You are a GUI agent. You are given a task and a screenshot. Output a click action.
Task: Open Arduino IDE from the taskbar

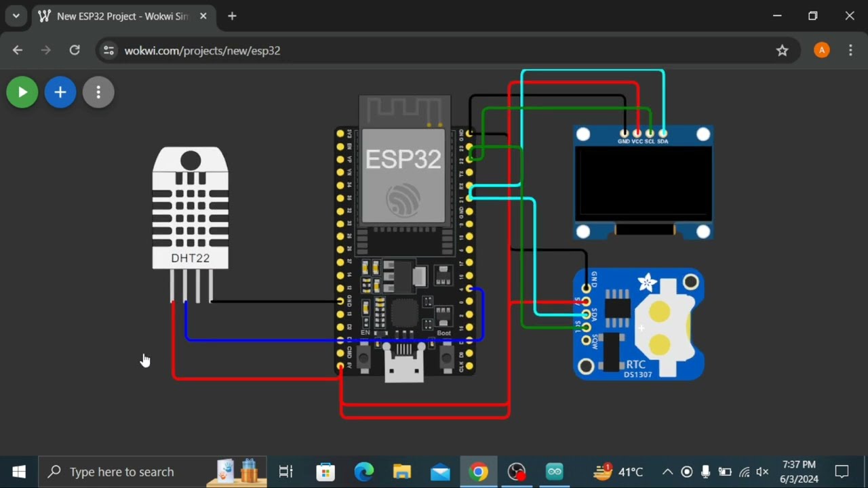pos(555,472)
